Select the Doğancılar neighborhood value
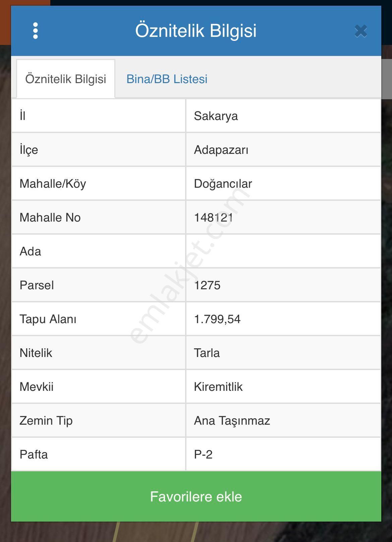The height and width of the screenshot is (542, 392). (x=223, y=184)
